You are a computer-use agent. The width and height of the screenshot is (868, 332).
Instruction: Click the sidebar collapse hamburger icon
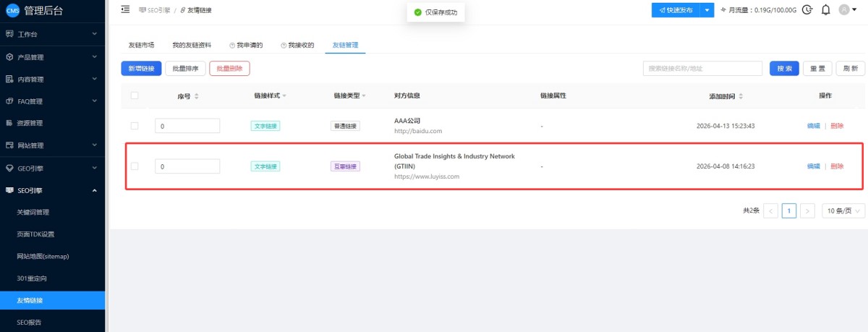(x=125, y=9)
